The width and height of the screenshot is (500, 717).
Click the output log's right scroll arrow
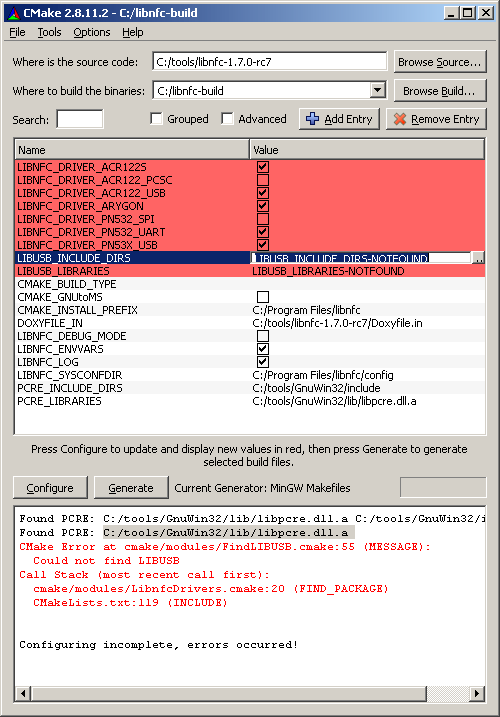477,693
